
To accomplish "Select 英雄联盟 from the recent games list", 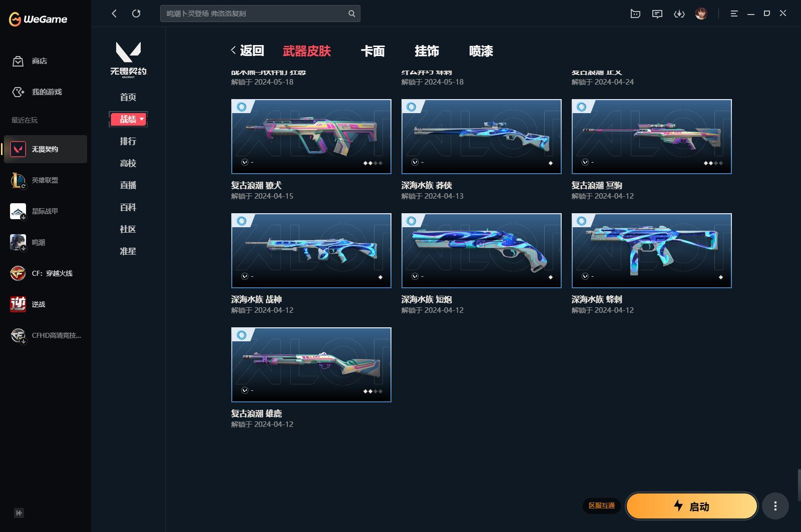I will point(45,180).
